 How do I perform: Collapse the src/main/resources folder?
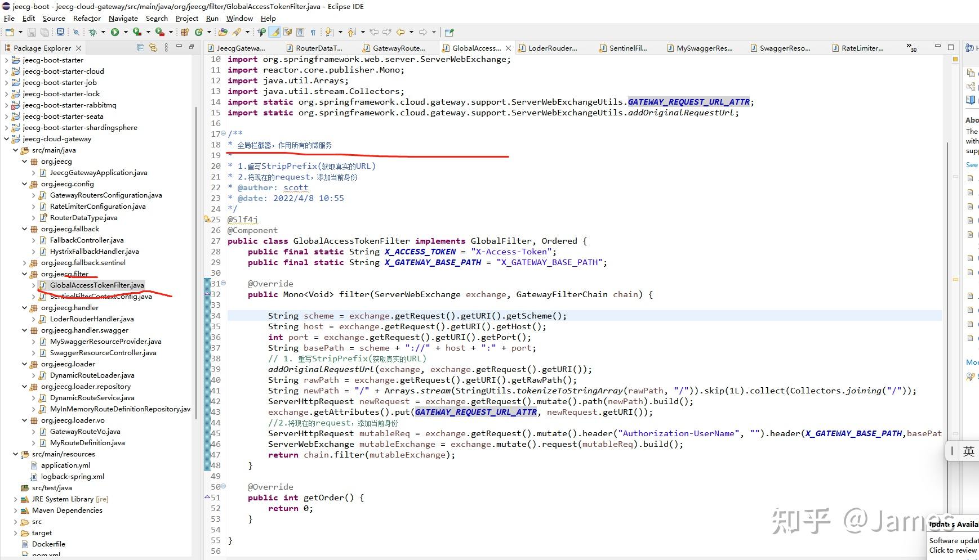[15, 454]
